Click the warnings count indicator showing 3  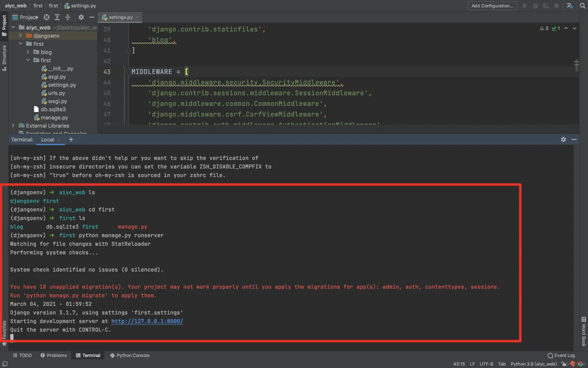544,28
